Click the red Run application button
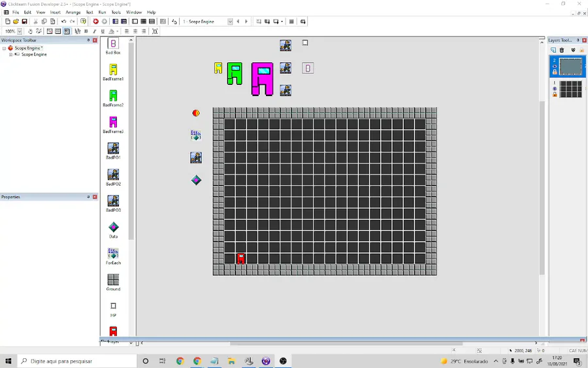Viewport: 588px width, 368px height. pyautogui.click(x=95, y=22)
